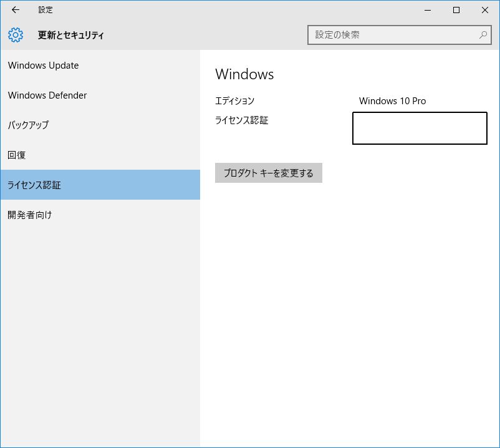The width and height of the screenshot is (500, 448).
Task: Click the settings gear icon
Action: pos(16,35)
